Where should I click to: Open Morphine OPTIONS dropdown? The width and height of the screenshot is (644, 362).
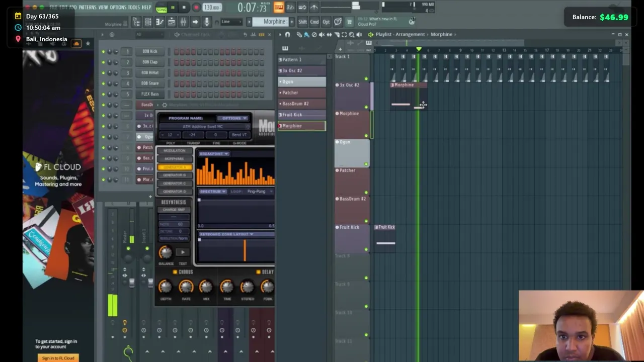(x=232, y=118)
